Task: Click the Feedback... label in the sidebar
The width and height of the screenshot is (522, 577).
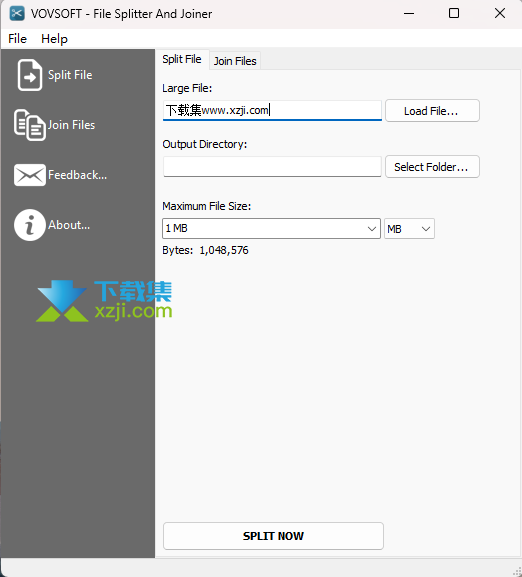Action: click(78, 175)
